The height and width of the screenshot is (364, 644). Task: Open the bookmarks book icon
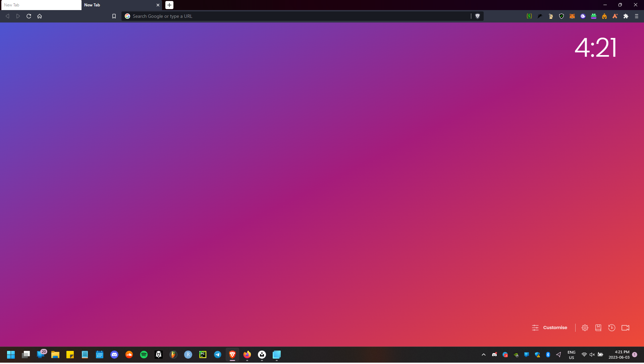pos(598,328)
